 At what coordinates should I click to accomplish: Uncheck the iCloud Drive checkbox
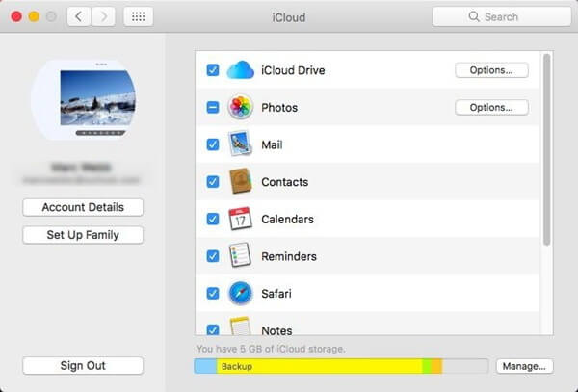point(213,70)
